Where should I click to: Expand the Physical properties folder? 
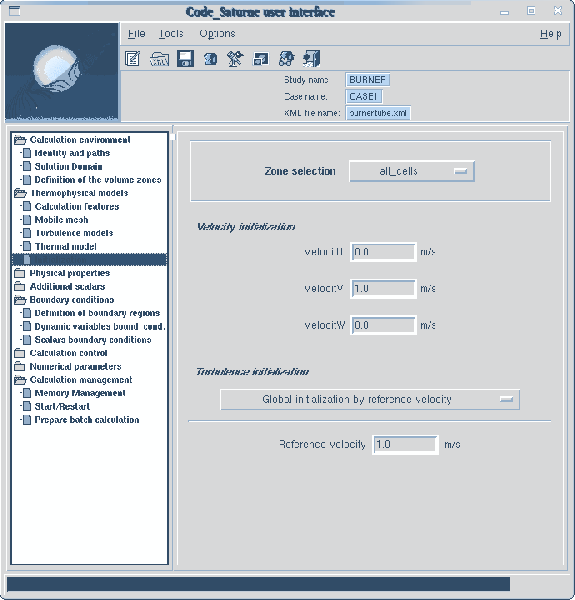coord(20,273)
